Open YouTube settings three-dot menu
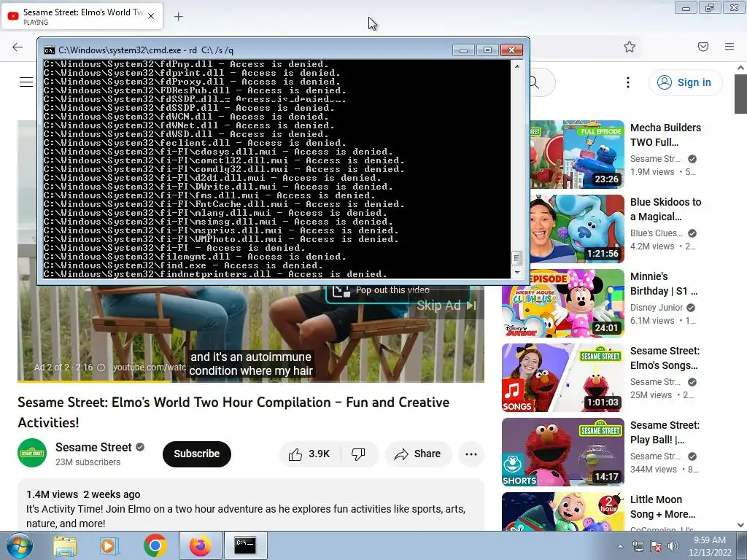 [628, 82]
